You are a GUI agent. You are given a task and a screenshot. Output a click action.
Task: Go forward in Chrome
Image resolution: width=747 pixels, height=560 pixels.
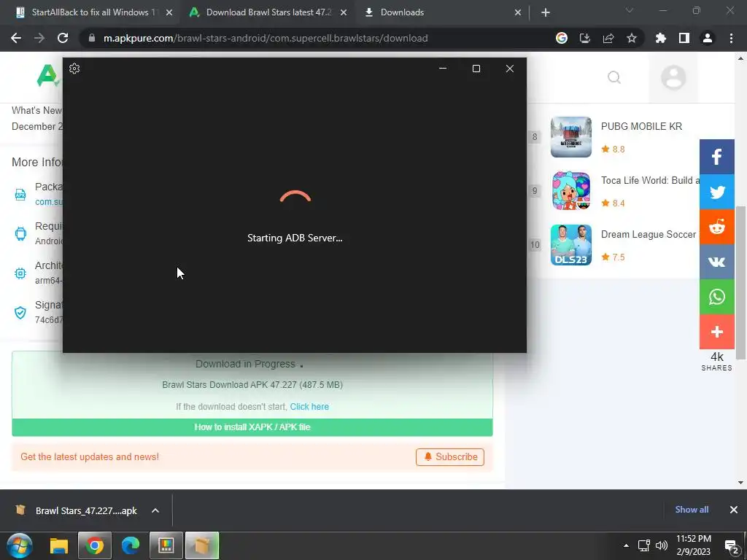click(x=39, y=38)
